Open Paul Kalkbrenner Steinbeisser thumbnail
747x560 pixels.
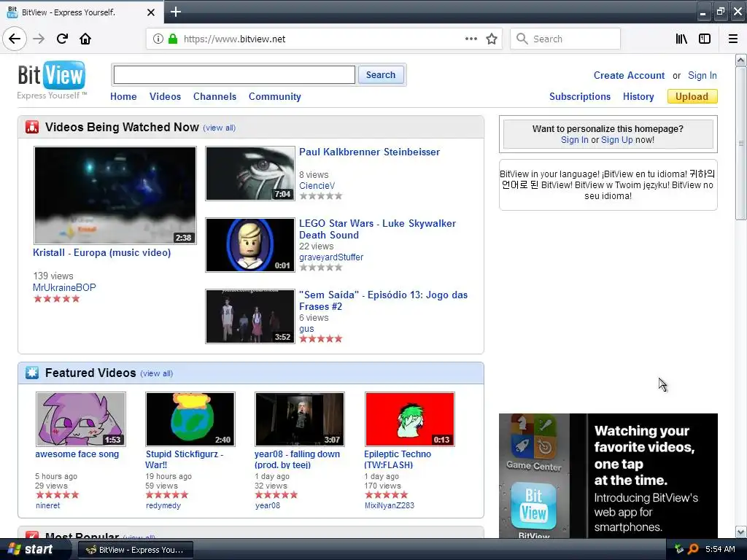250,174
